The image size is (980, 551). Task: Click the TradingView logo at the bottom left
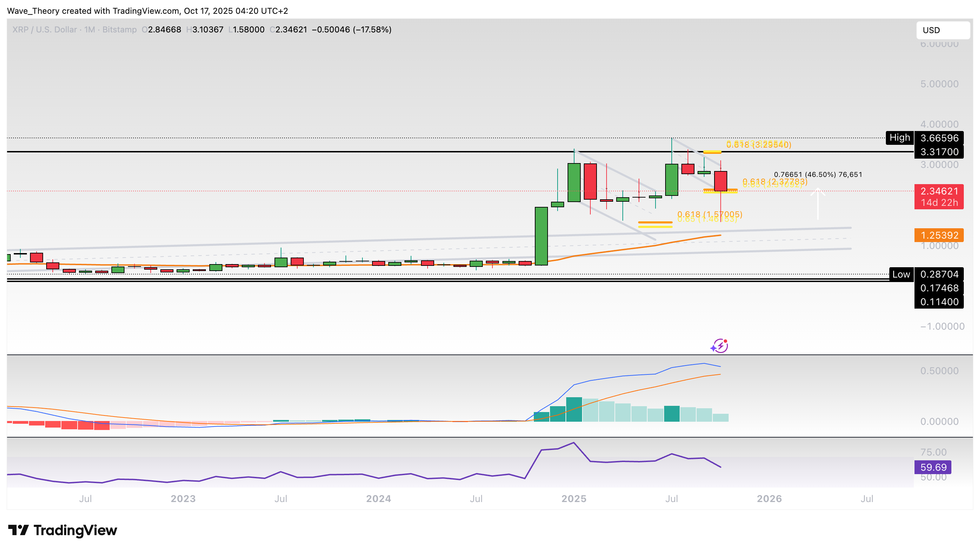pos(63,530)
